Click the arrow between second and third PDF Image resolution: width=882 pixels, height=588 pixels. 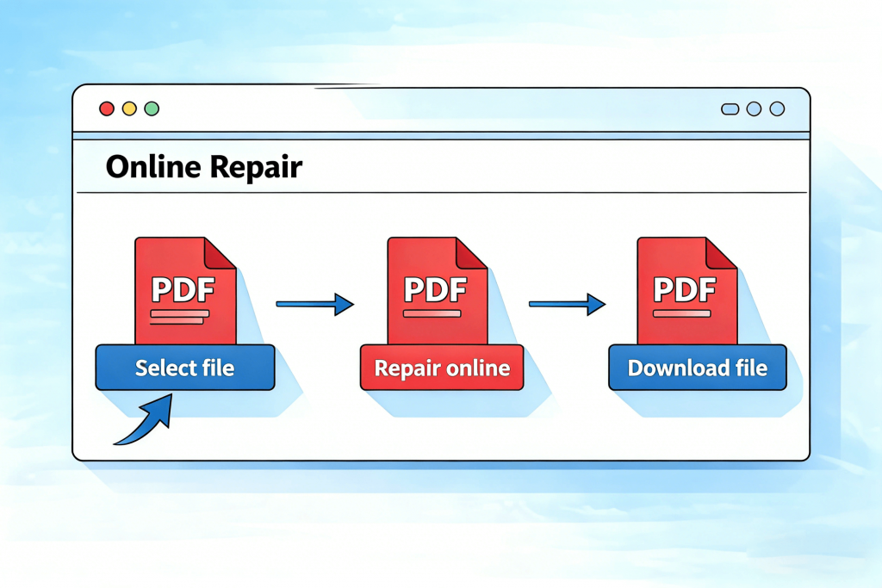pos(566,303)
